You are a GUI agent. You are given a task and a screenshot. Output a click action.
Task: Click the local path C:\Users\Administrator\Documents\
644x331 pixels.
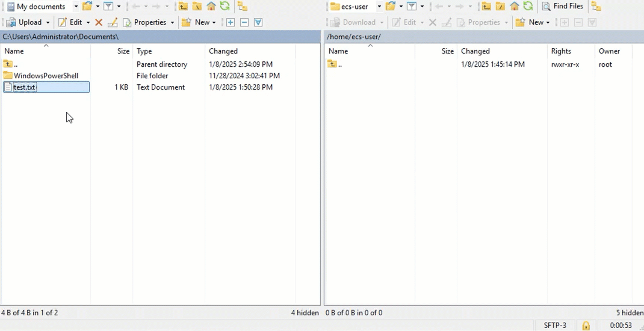coord(61,37)
